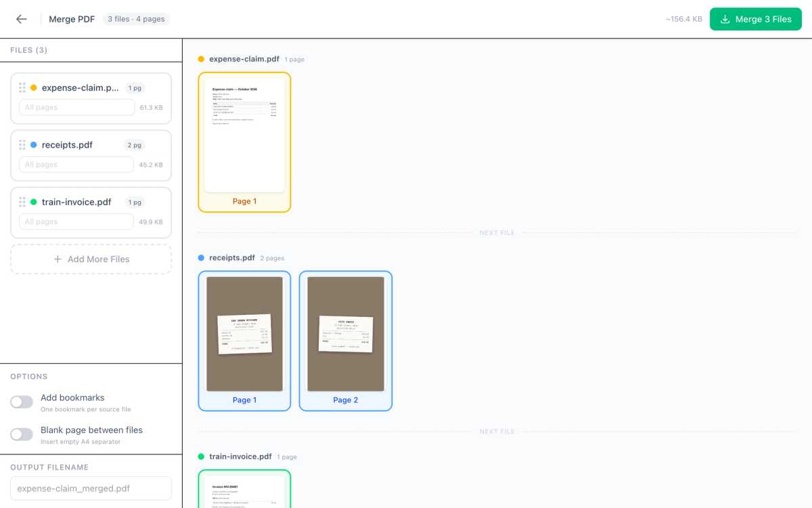This screenshot has width=812, height=508.
Task: Click expense-claim.pdf heading in preview
Action: (244, 59)
